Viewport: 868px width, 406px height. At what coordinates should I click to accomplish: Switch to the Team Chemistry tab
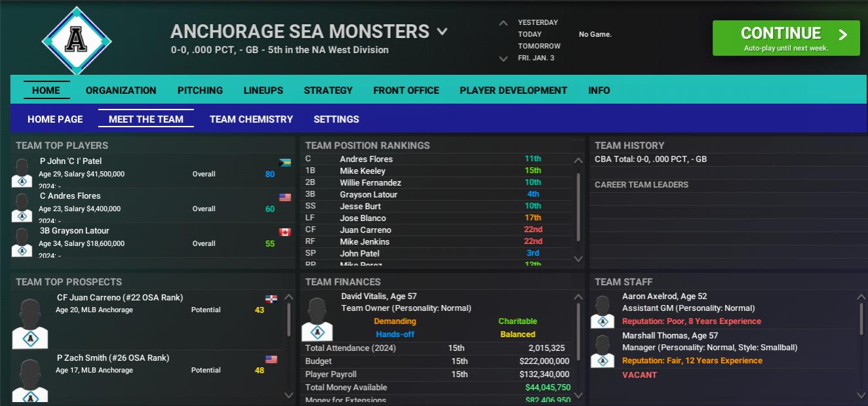(x=251, y=119)
